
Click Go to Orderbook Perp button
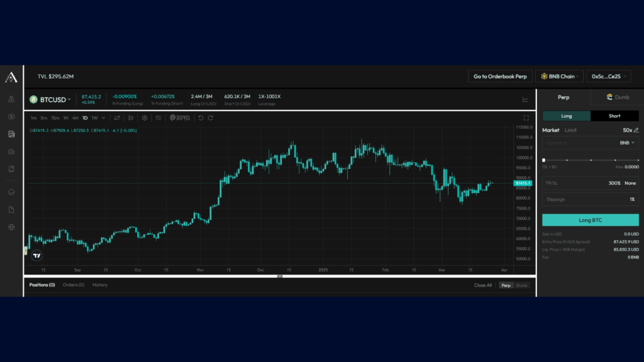500,76
